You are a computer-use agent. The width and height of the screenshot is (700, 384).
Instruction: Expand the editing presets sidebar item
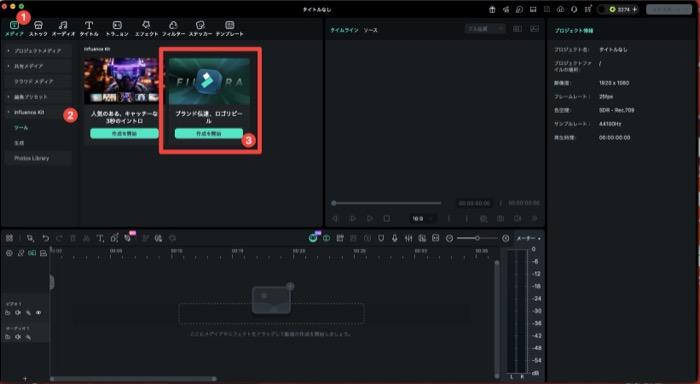click(38, 97)
